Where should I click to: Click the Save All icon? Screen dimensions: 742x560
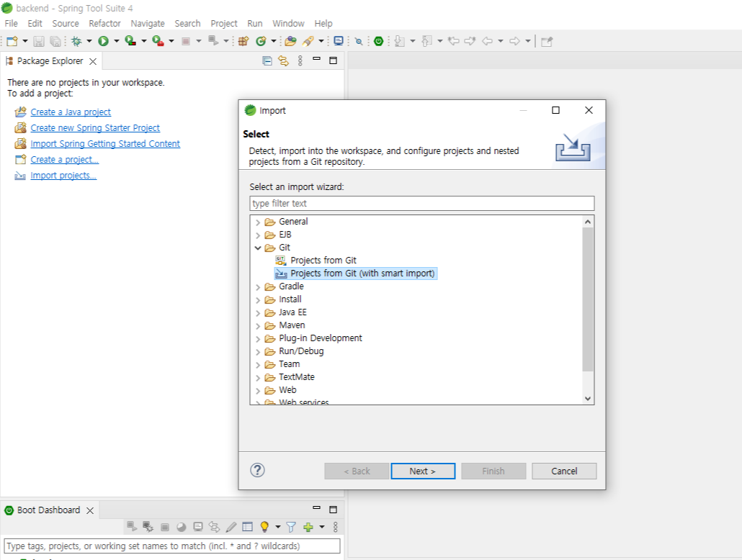pos(55,41)
